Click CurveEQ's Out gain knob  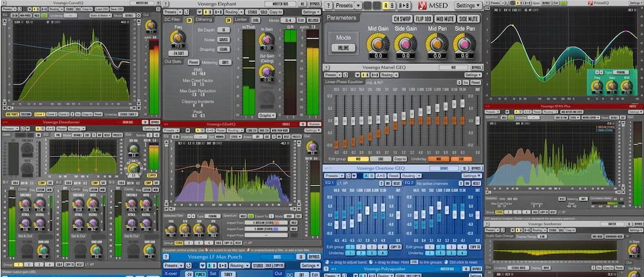[151, 26]
